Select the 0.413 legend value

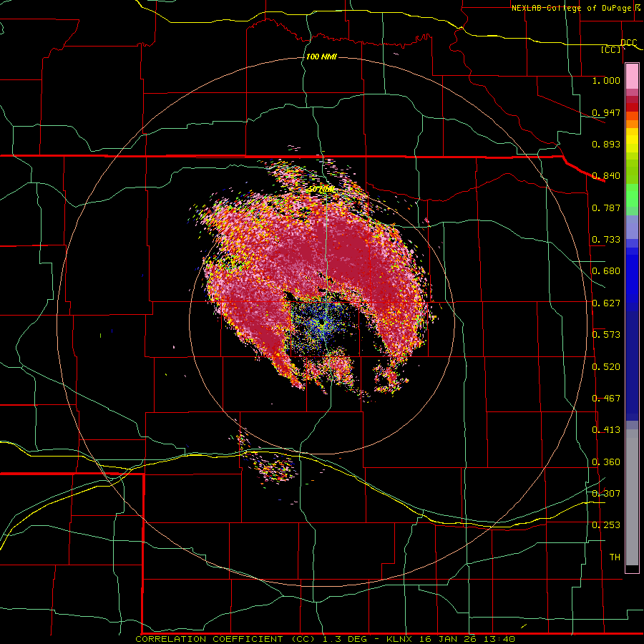(x=606, y=430)
